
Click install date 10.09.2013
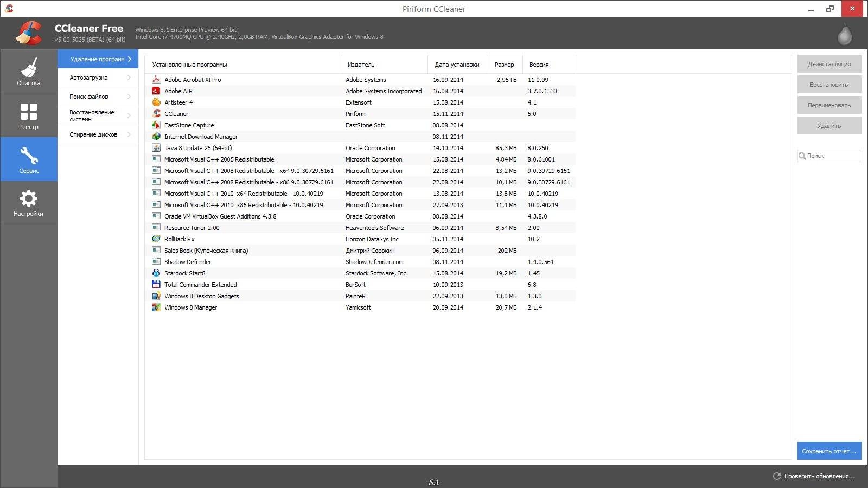pos(448,285)
